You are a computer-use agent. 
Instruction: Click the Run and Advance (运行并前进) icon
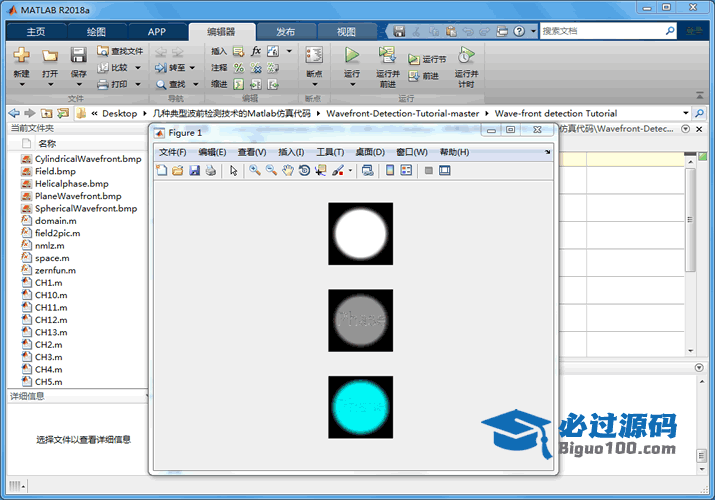386,56
